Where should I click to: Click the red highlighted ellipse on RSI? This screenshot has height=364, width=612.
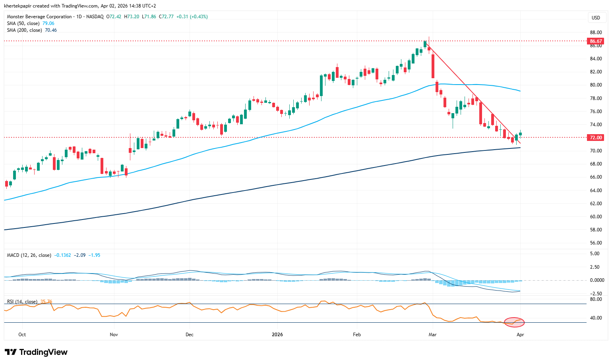[514, 322]
